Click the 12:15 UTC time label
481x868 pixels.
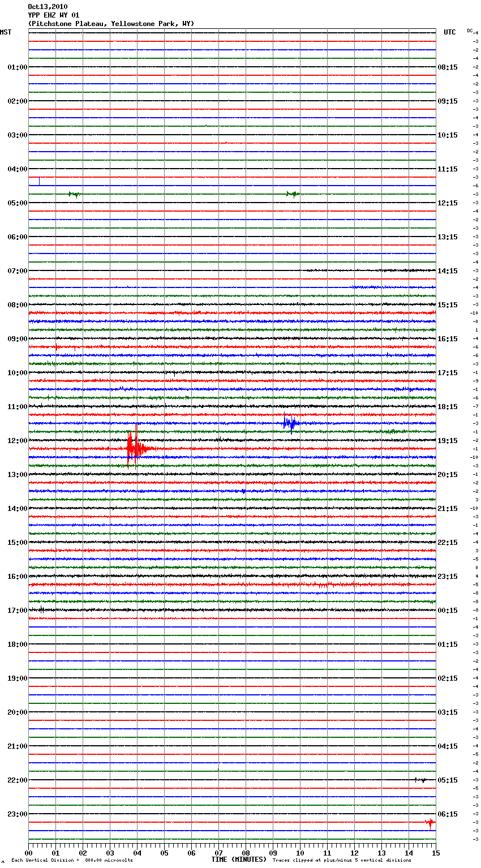click(x=448, y=203)
